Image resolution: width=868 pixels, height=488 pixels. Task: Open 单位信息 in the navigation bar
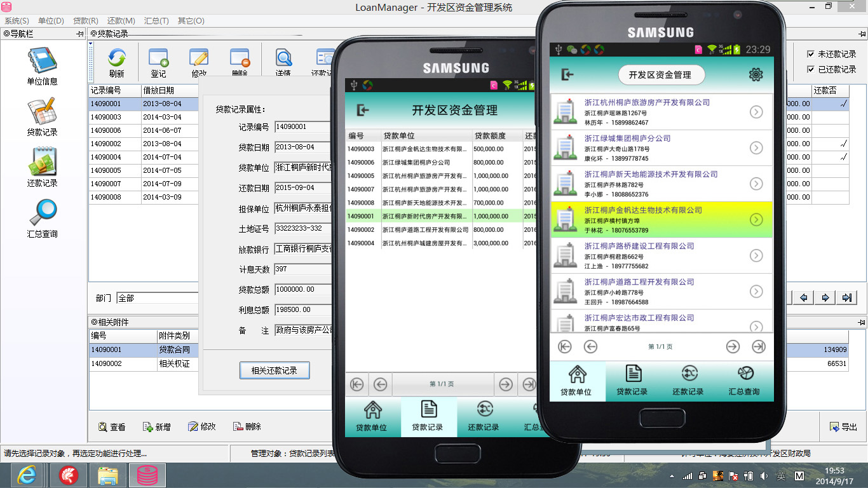42,67
